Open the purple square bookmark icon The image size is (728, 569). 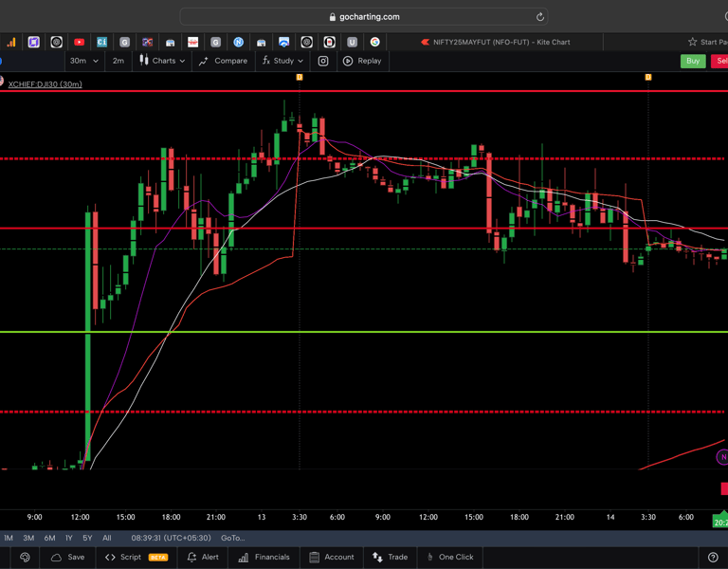tap(33, 43)
